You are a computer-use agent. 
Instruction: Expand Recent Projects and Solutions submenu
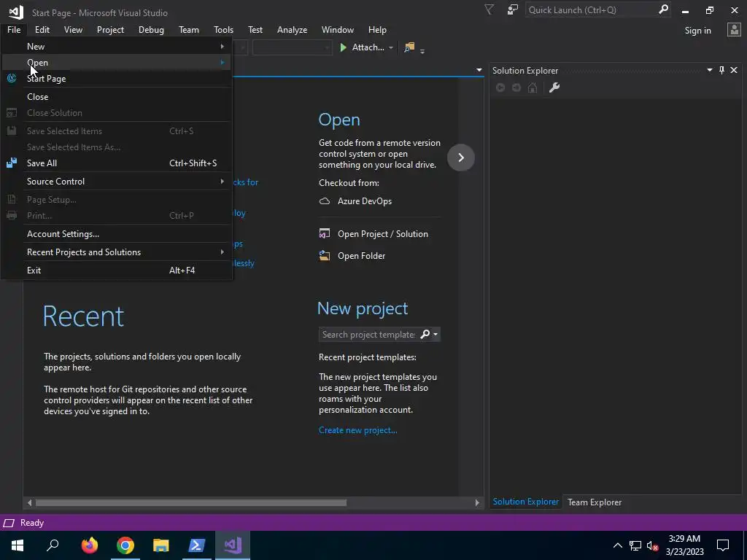pos(222,252)
